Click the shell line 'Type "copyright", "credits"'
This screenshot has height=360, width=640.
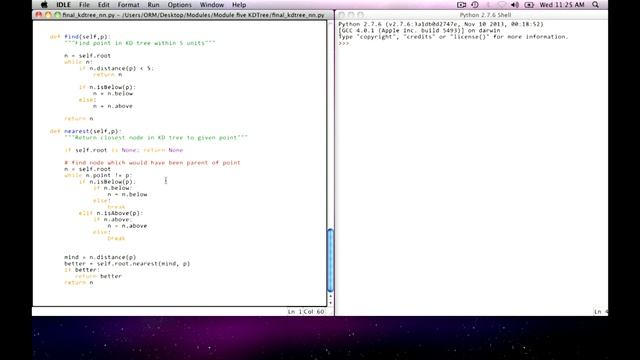pos(453,37)
